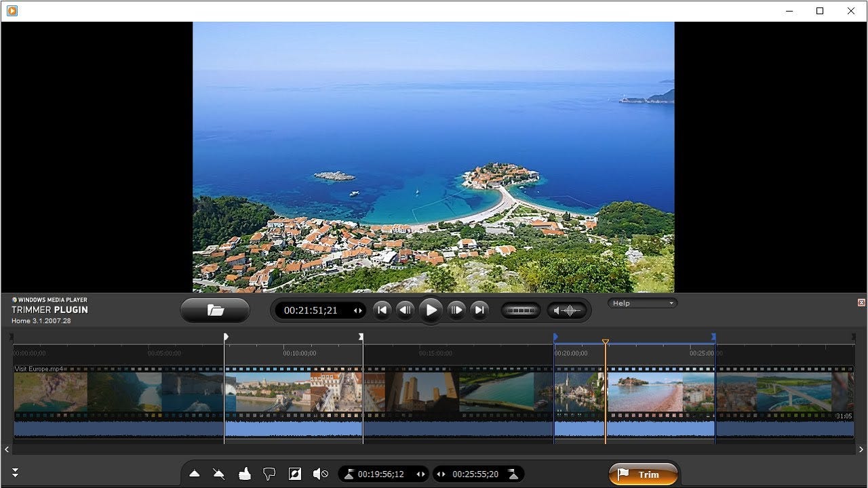Click the orange playhead marker on the timeline
The width and height of the screenshot is (868, 488).
point(606,342)
